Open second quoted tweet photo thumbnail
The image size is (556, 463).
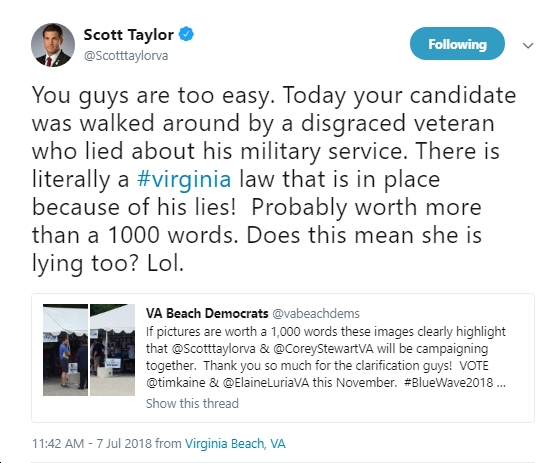(112, 350)
